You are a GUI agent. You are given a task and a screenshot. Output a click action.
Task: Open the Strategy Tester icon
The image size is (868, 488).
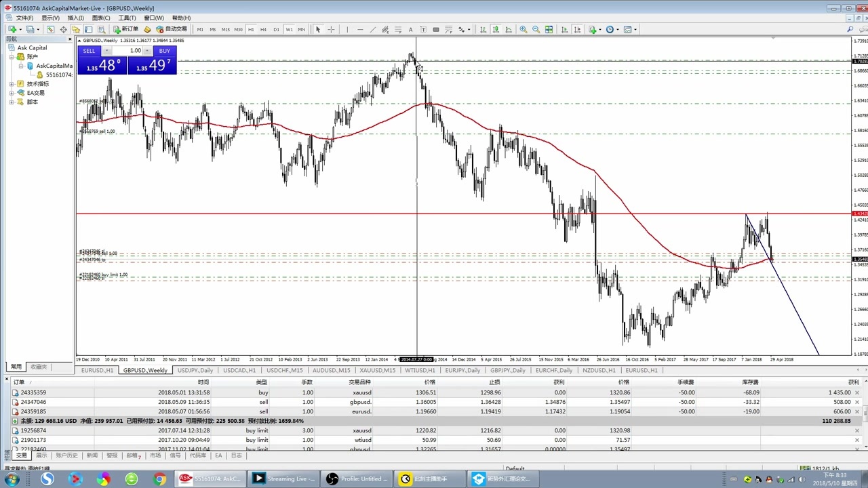[102, 29]
